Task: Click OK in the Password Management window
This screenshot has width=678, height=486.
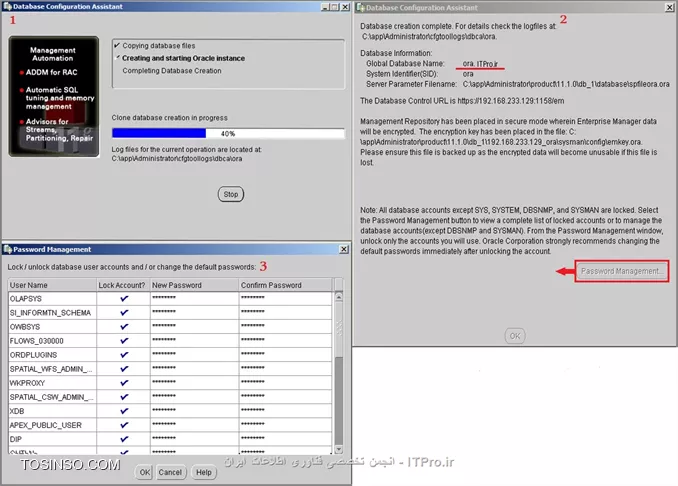Action: click(x=144, y=472)
